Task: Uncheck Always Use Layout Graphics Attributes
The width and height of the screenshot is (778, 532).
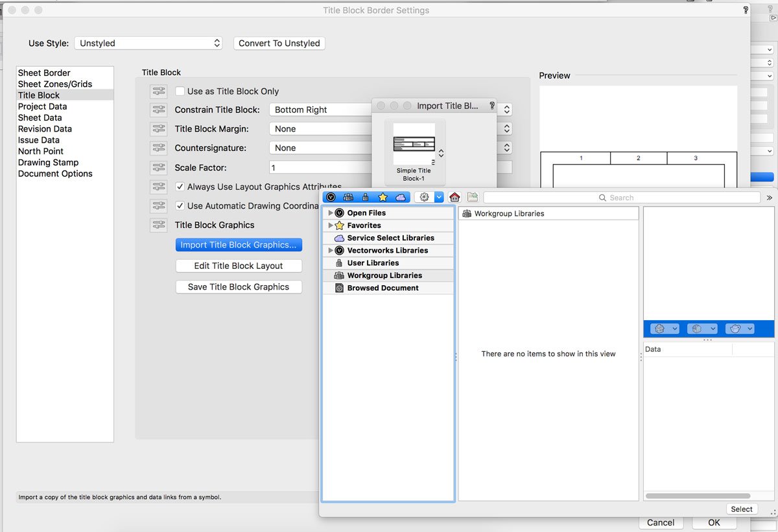Action: tap(180, 187)
